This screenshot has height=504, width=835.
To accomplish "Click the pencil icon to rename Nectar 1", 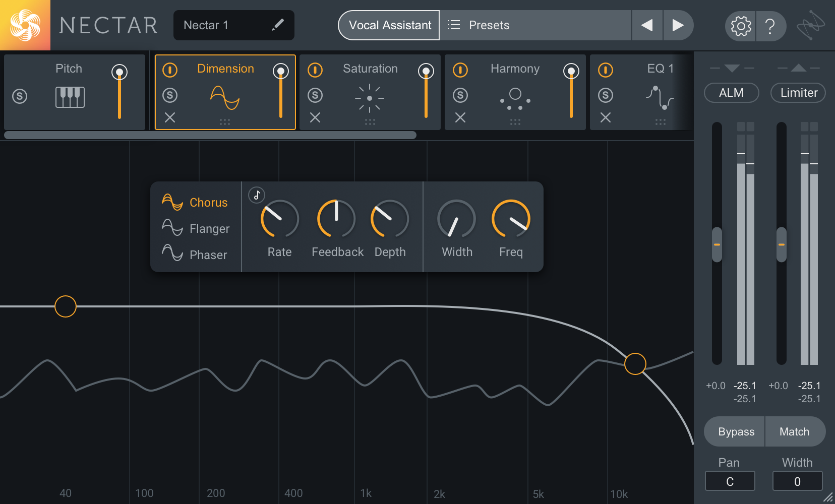I will [278, 25].
